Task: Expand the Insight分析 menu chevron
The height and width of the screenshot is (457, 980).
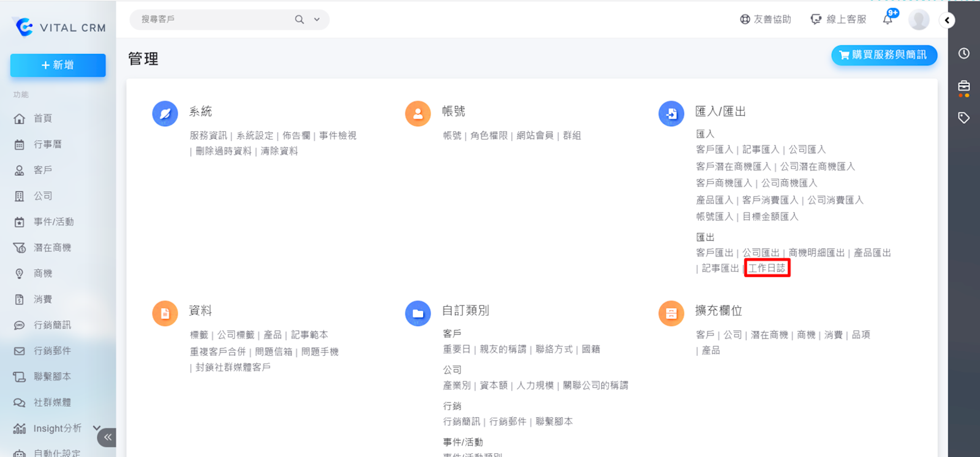Action: (96, 428)
